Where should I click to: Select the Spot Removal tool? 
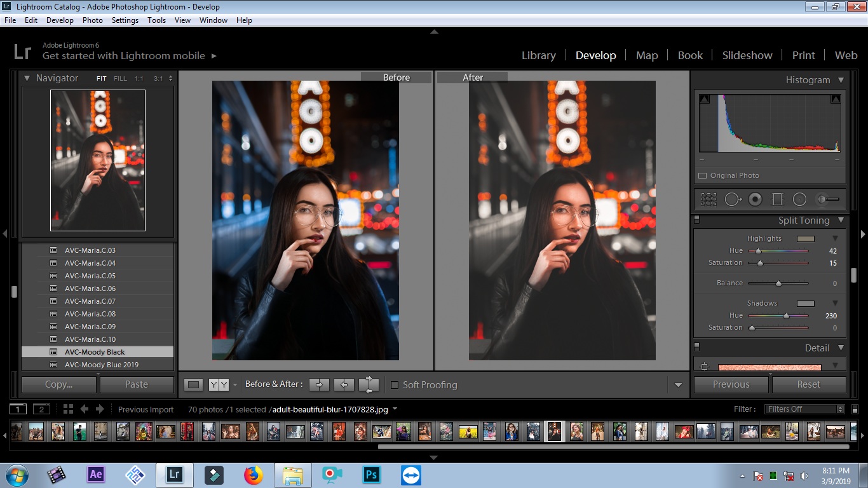coord(733,200)
